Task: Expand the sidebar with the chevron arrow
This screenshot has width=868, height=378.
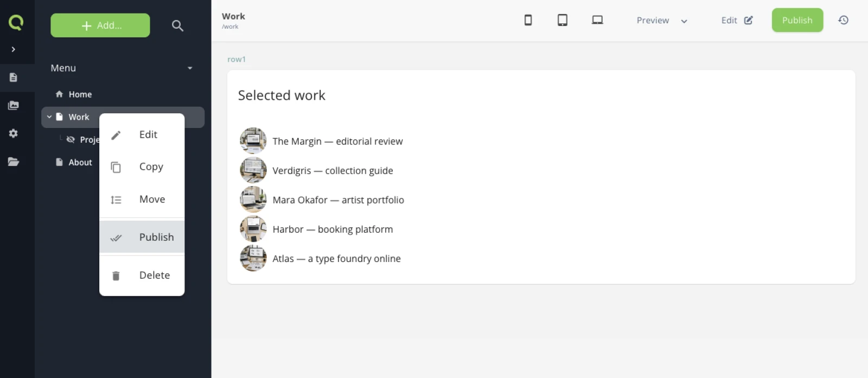Action: coord(14,49)
